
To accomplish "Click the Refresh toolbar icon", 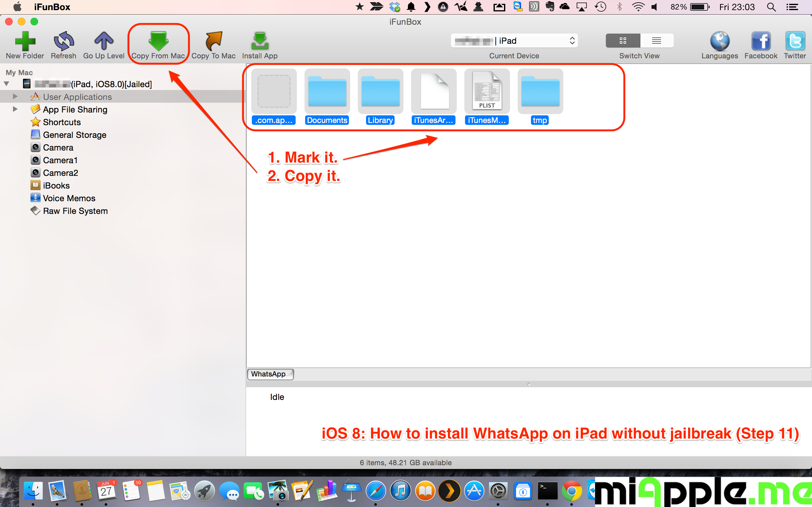I will (63, 41).
